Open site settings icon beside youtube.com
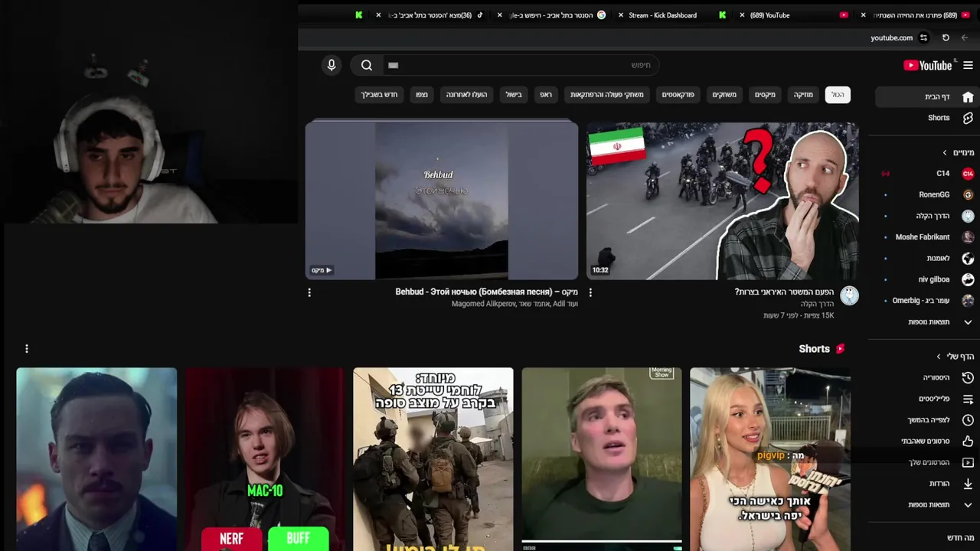This screenshot has width=980, height=551. 924,37
